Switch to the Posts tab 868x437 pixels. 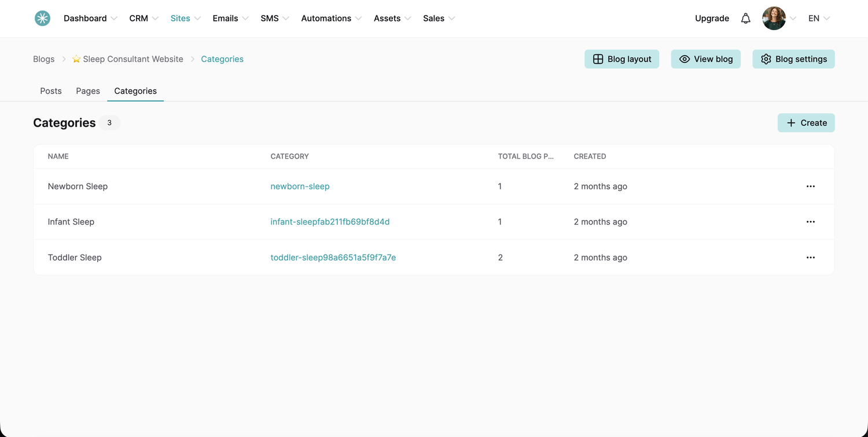click(x=51, y=91)
